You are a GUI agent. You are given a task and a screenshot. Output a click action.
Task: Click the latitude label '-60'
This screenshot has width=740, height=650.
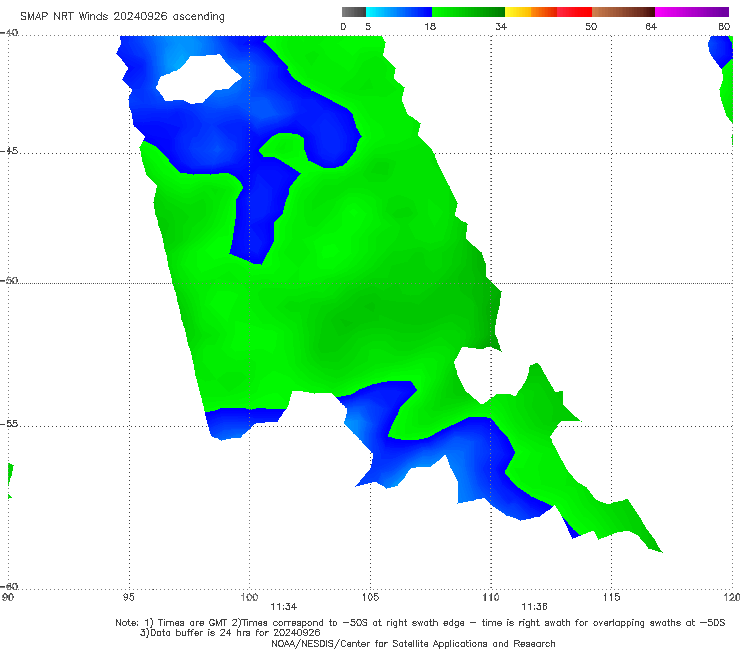tap(9, 586)
